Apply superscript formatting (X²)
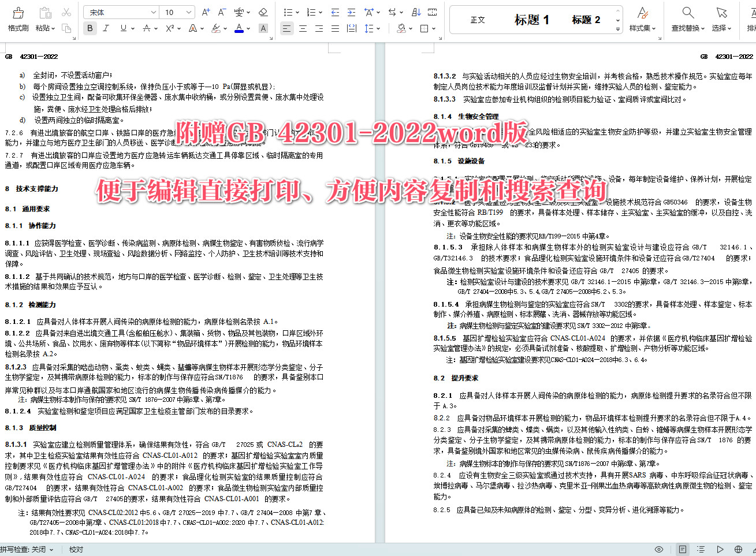 169,28
